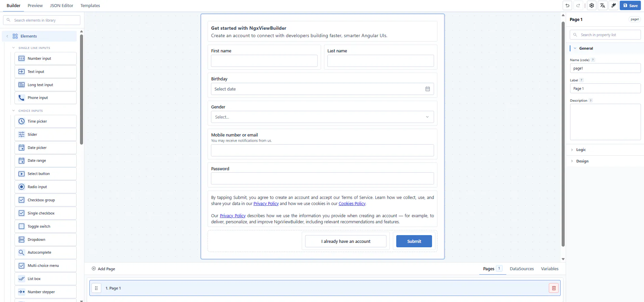Open the Templates tab

click(90, 5)
